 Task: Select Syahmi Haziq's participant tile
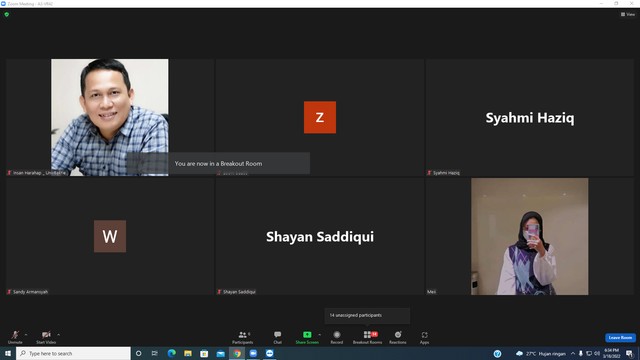pyautogui.click(x=530, y=118)
